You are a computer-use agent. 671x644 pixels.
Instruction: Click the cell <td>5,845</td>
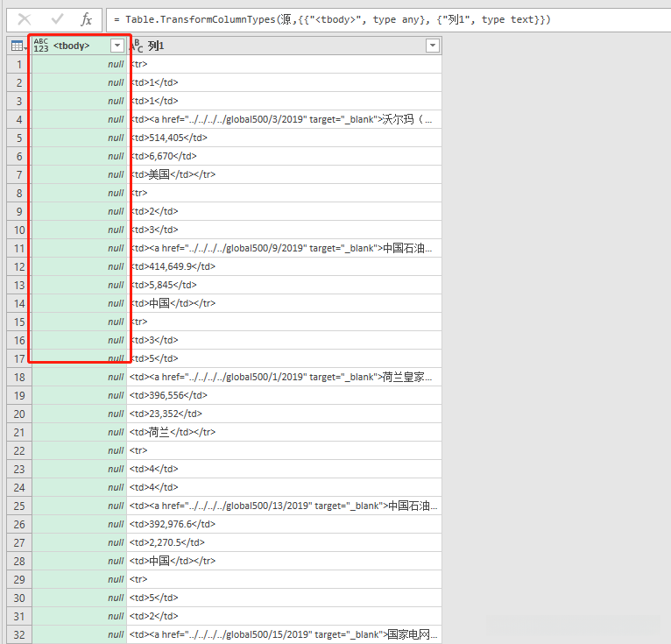[x=284, y=285]
